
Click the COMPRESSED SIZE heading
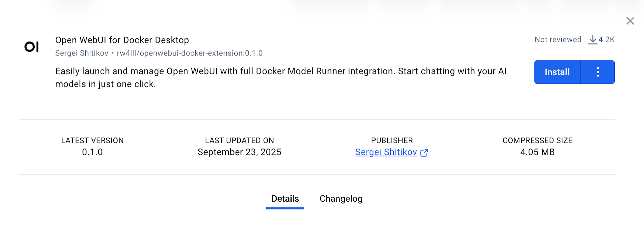point(537,141)
